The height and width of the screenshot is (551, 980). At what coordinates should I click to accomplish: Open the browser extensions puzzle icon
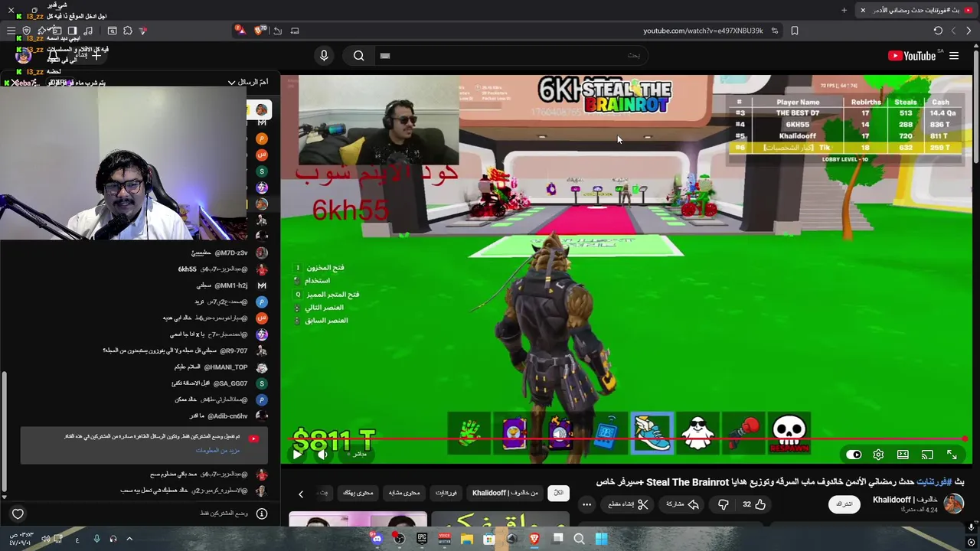[x=128, y=31]
